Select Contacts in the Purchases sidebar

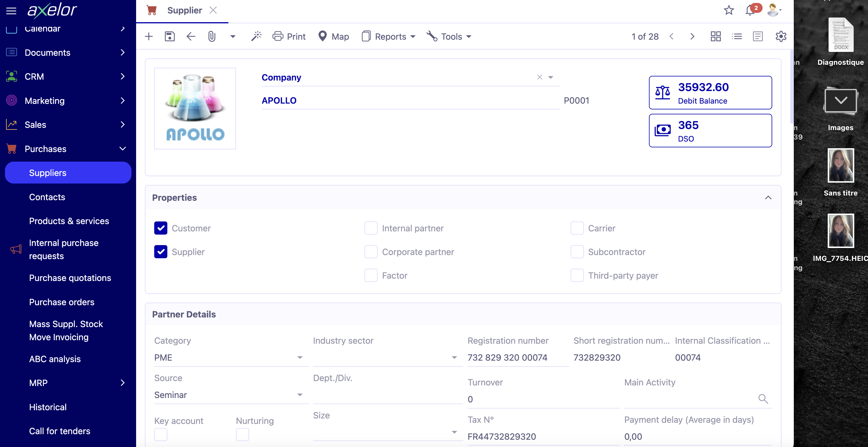click(47, 197)
